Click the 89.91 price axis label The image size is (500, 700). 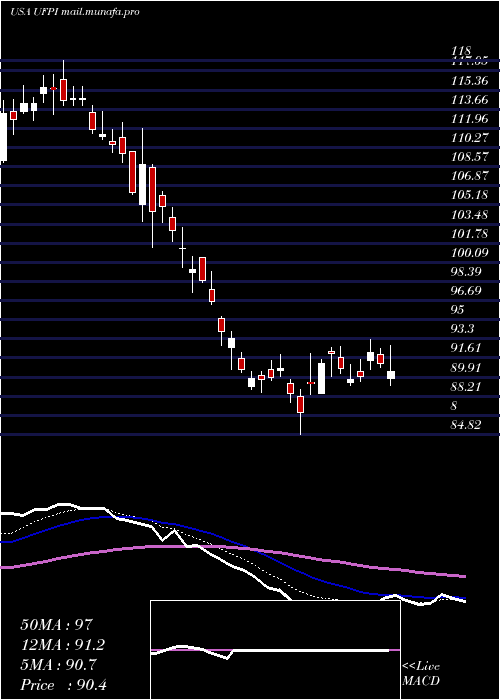(x=467, y=367)
